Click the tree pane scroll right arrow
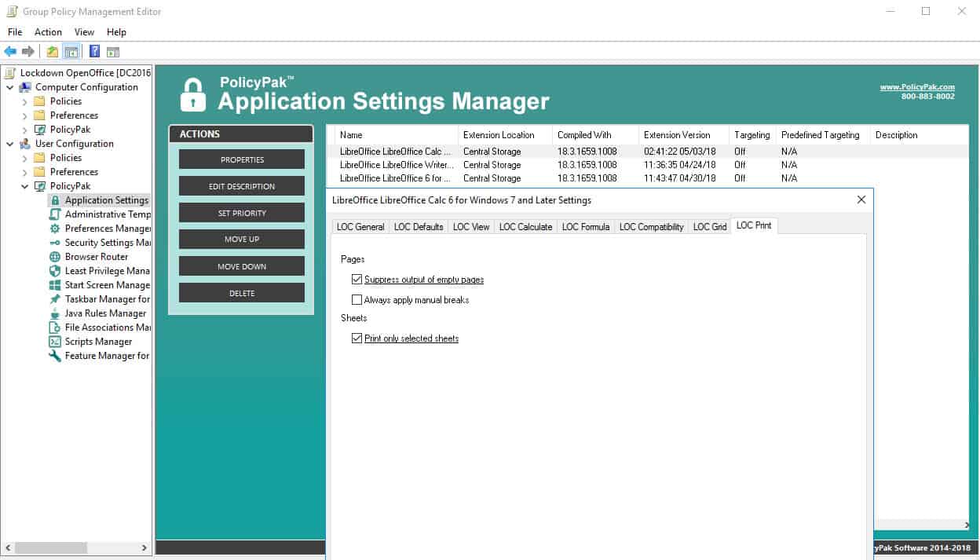The width and height of the screenshot is (980, 560). point(144,547)
